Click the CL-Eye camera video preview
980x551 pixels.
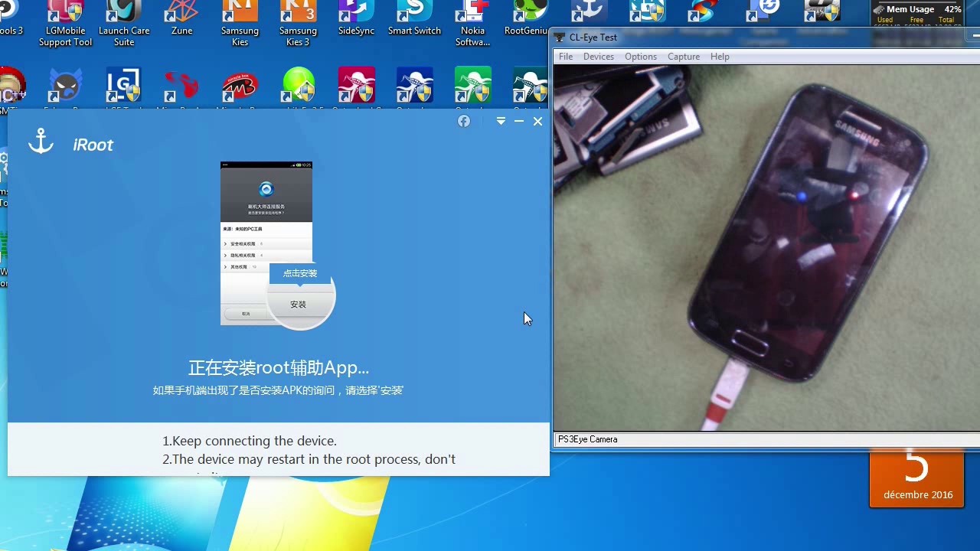pyautogui.click(x=766, y=248)
